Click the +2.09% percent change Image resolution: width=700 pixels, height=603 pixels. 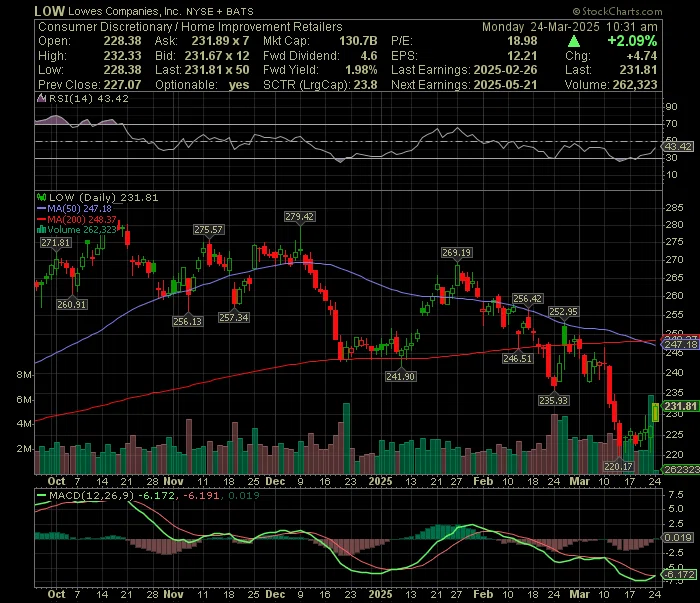[x=632, y=41]
